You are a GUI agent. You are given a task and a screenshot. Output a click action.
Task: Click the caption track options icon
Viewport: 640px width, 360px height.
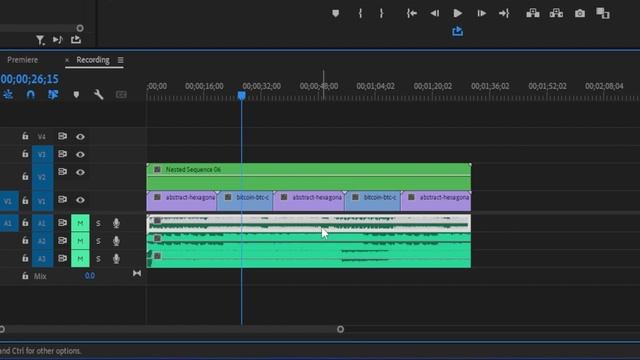tap(121, 95)
